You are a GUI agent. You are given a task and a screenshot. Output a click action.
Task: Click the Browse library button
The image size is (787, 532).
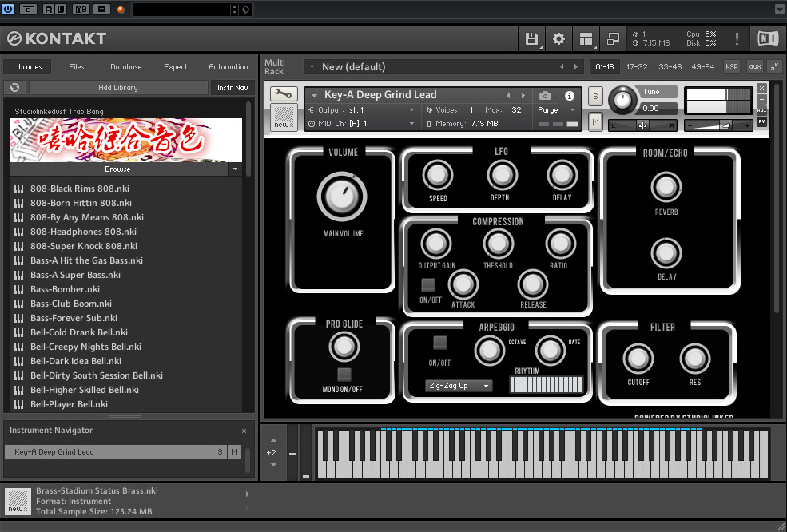tap(118, 169)
